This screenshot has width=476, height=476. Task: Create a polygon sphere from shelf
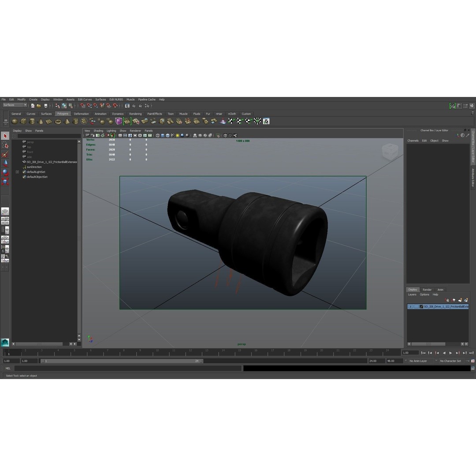click(15, 121)
